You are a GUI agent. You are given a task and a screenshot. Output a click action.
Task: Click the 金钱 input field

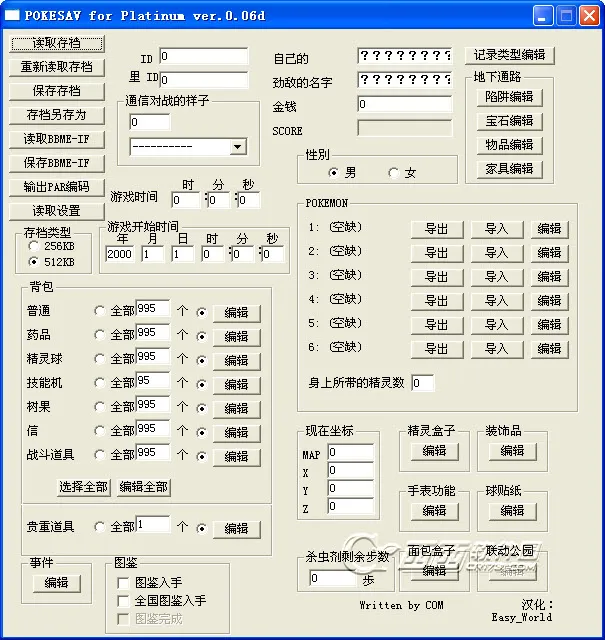[404, 104]
